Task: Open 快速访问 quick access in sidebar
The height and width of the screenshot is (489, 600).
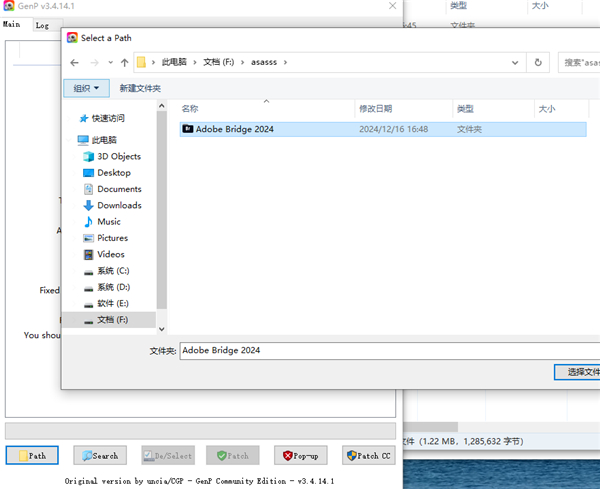Action: (x=108, y=118)
